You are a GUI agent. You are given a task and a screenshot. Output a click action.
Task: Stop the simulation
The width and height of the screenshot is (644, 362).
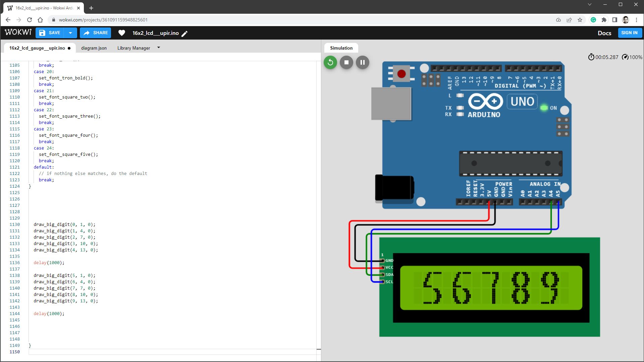[x=346, y=62]
